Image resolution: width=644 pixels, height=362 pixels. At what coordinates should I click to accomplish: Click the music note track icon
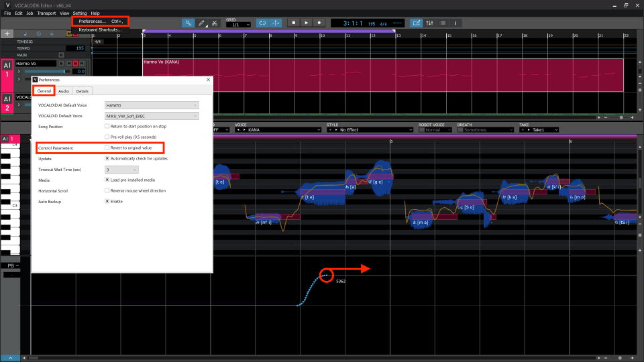(25, 34)
